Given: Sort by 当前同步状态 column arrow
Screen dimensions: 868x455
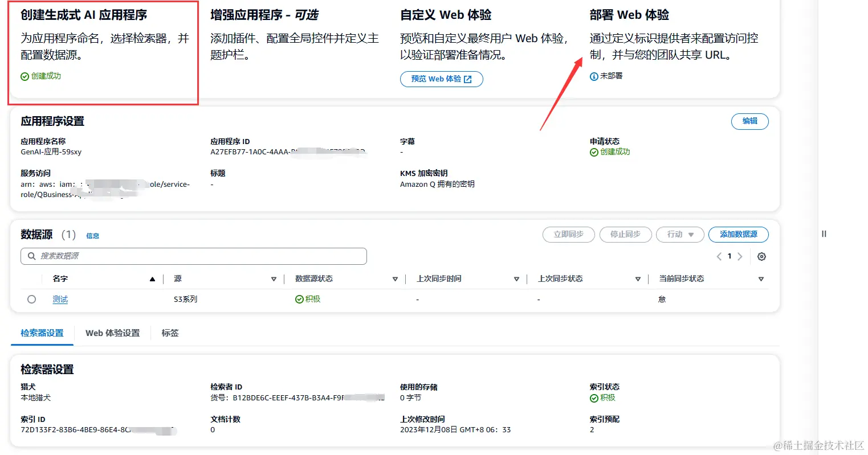Looking at the screenshot, I should (x=761, y=279).
